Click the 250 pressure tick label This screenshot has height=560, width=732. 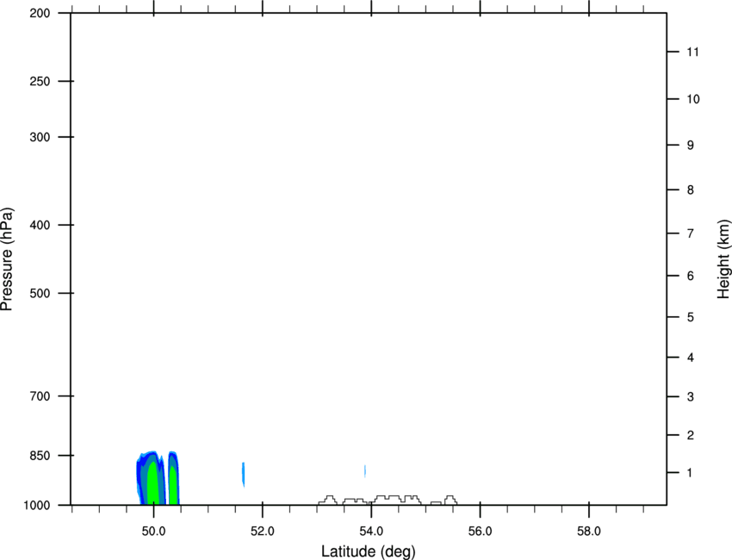click(x=40, y=81)
